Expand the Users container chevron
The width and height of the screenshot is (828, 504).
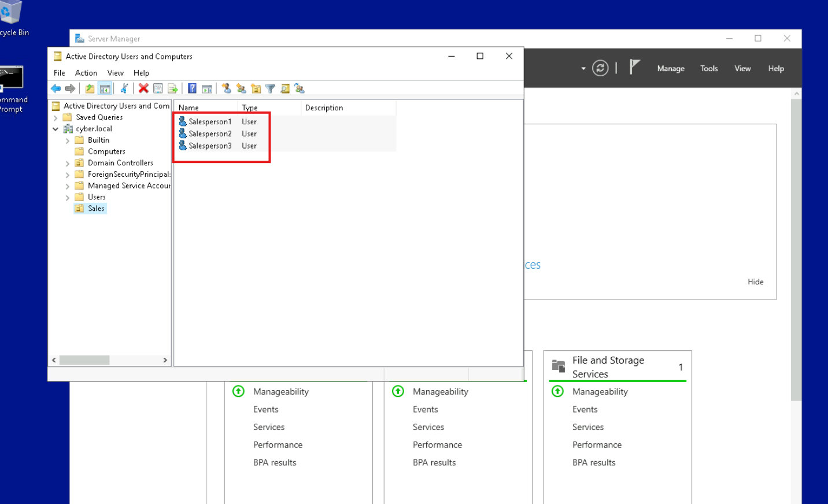(x=68, y=198)
